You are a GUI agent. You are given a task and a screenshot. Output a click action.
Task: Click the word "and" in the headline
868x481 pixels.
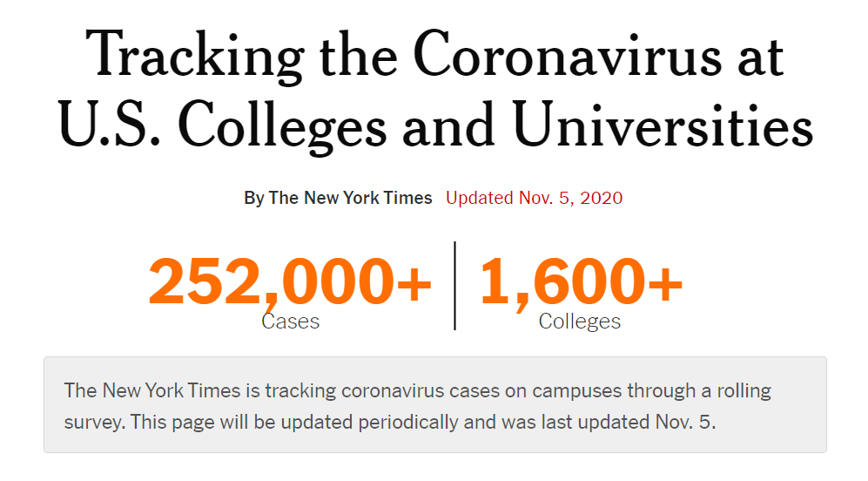[448, 124]
